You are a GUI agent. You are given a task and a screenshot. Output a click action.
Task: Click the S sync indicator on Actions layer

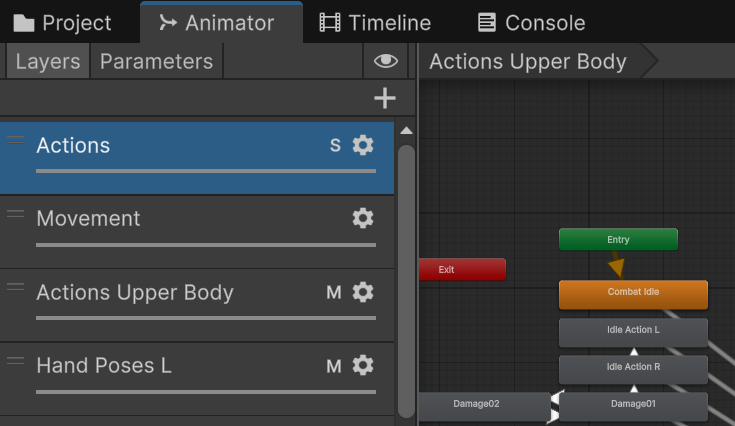click(x=335, y=145)
